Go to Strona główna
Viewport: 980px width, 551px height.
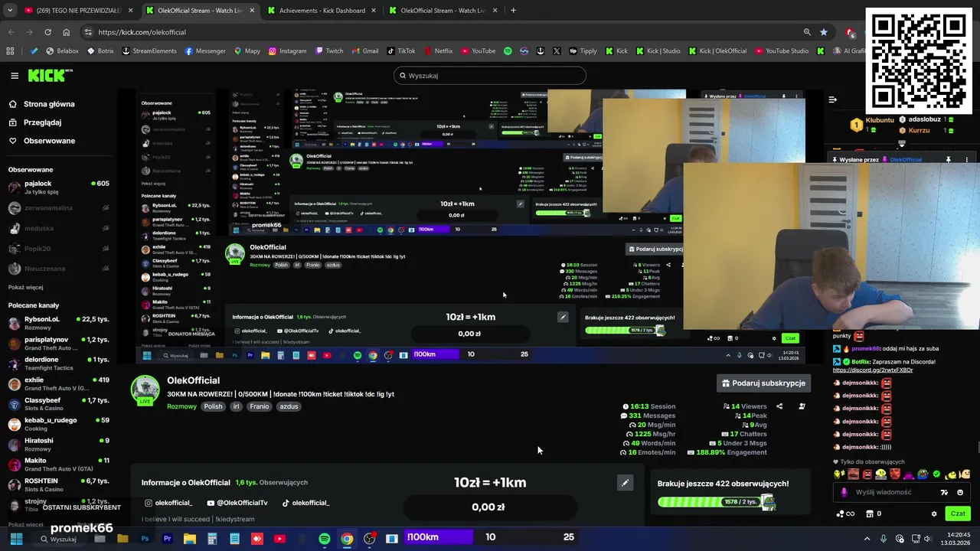pyautogui.click(x=42, y=104)
